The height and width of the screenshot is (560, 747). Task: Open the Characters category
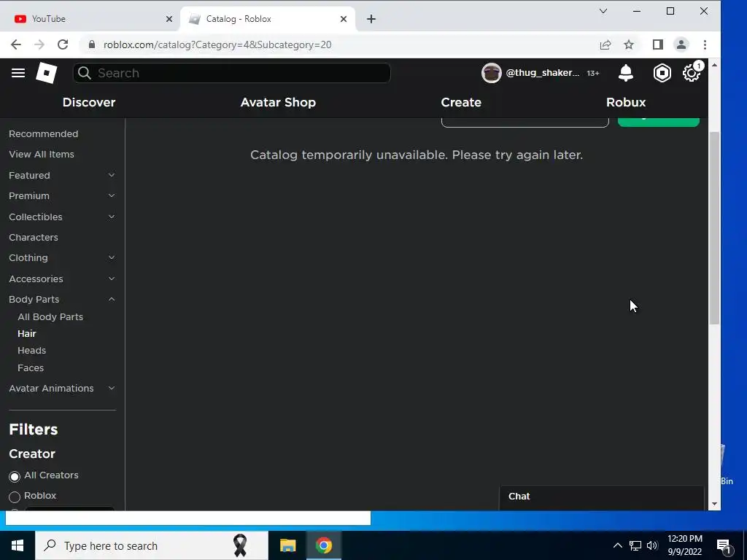(34, 237)
